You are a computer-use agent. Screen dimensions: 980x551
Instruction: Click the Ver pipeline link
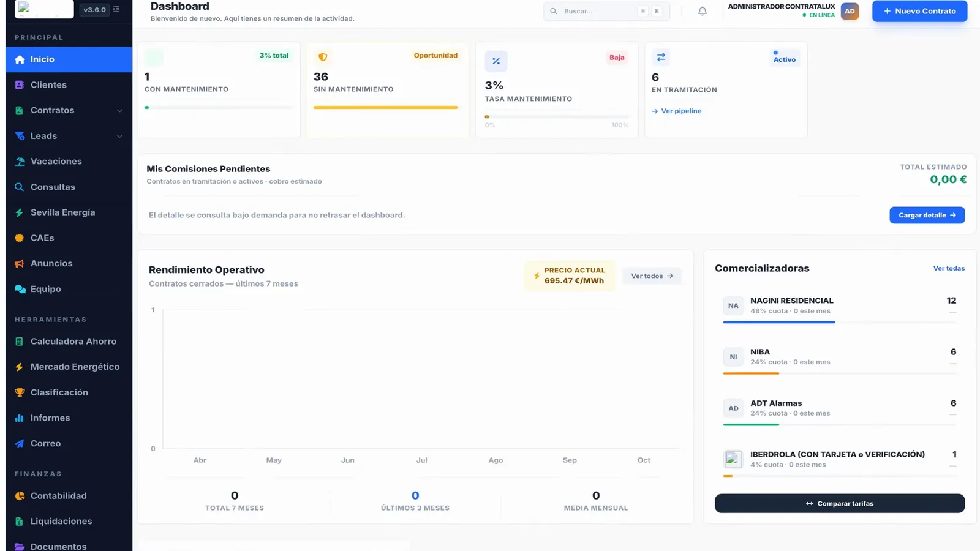(x=677, y=111)
